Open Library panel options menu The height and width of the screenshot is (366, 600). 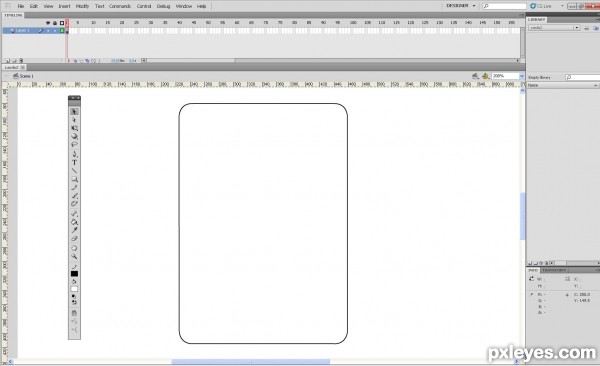tap(597, 20)
